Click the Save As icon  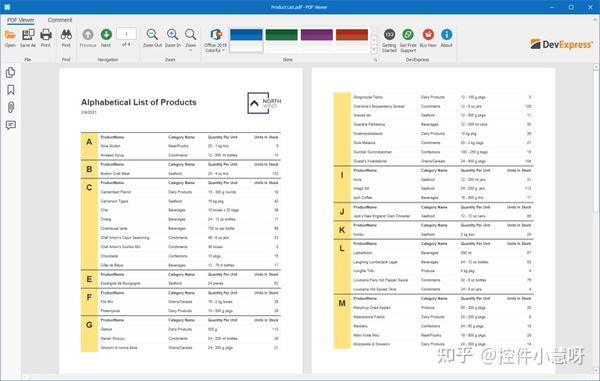28,38
